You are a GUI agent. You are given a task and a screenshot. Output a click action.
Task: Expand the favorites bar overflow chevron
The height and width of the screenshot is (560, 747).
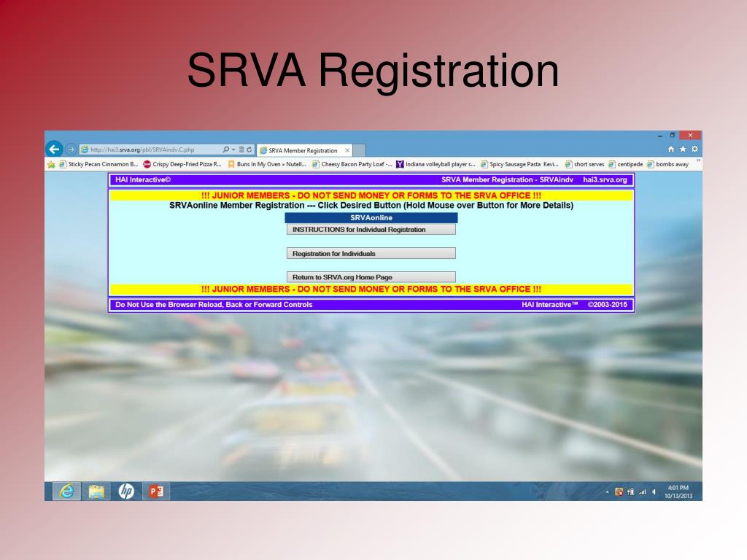tap(698, 160)
